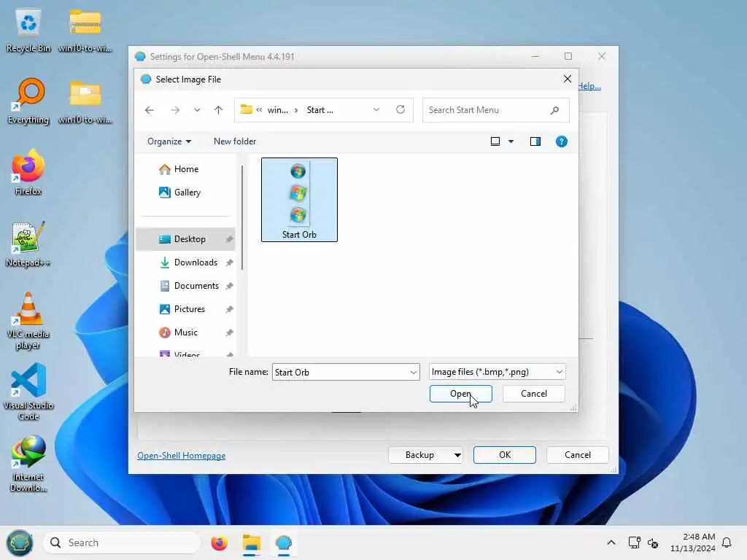The height and width of the screenshot is (560, 747).
Task: Click Cancel in Open-Shell settings window
Action: [x=578, y=455]
